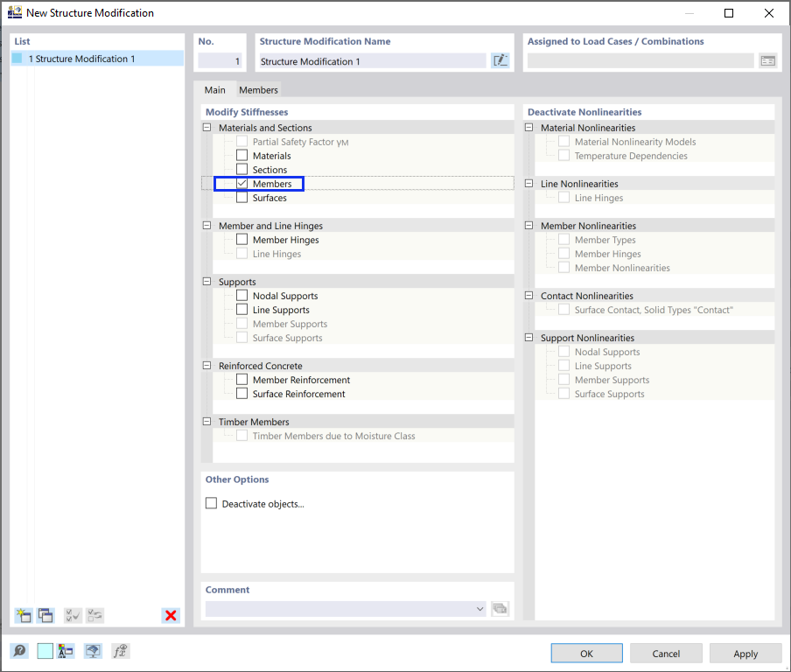Image resolution: width=791 pixels, height=672 pixels.
Task: Delete the selected structure modification with the red X
Action: (171, 615)
